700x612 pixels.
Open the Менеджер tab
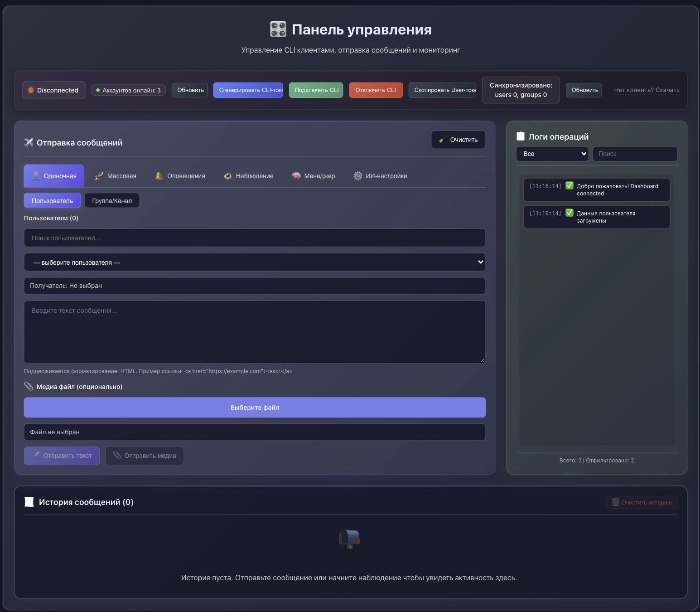coord(314,176)
